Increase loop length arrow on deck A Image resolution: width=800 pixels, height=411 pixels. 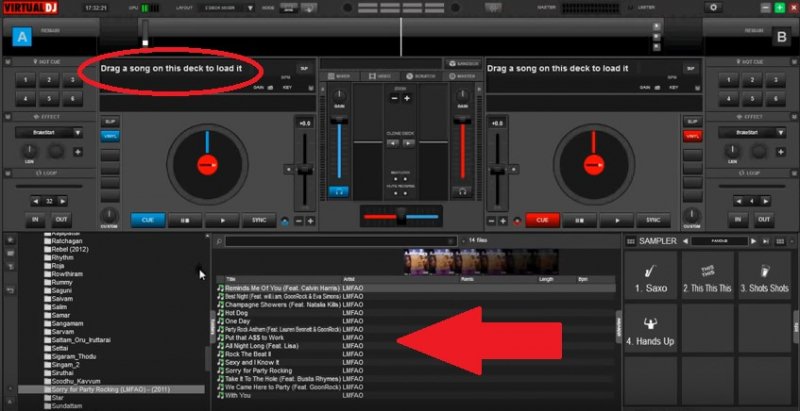click(62, 201)
